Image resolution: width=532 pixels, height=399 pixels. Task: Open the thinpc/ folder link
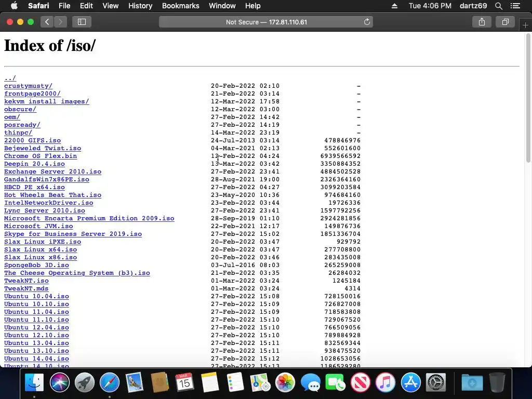[18, 132]
